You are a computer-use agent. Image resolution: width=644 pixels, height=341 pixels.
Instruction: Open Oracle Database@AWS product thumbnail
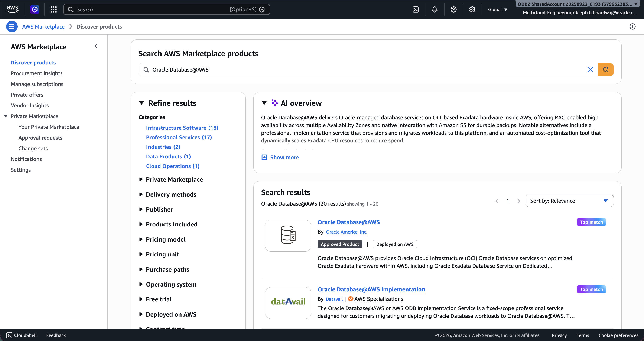pyautogui.click(x=288, y=235)
